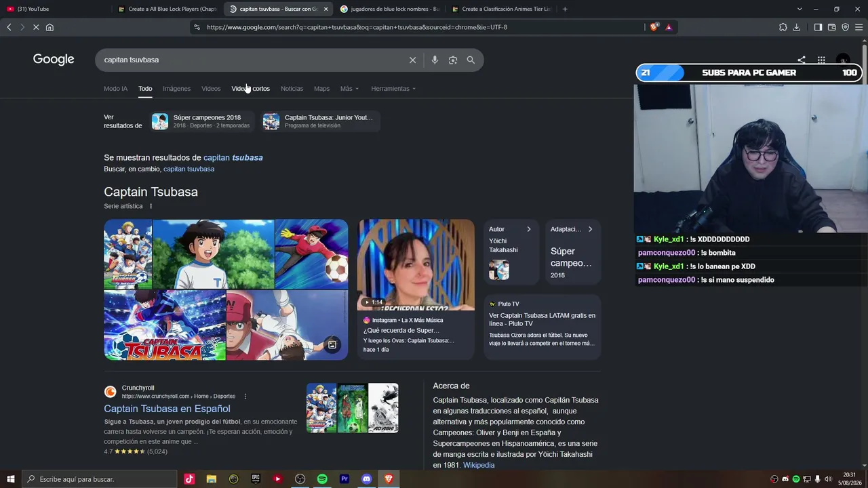
Task: Open the Crunchyroll result image thumbnail
Action: pos(352,408)
